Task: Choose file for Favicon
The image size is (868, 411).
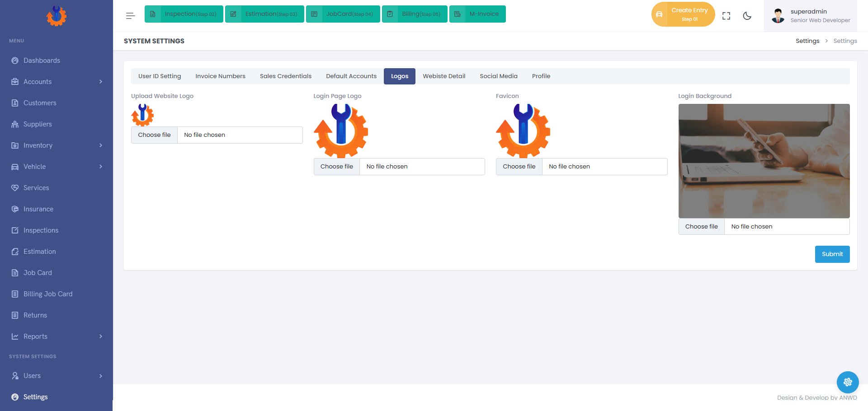Action: (x=519, y=167)
